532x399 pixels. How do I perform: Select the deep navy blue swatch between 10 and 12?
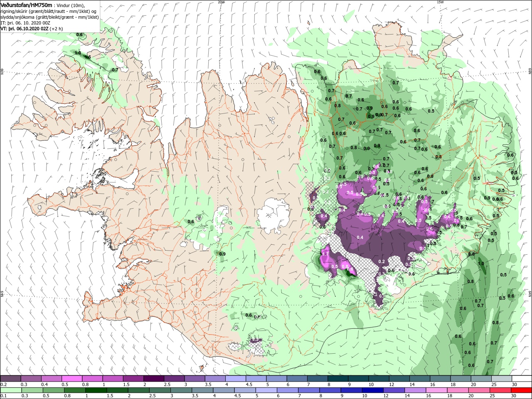click(372, 390)
